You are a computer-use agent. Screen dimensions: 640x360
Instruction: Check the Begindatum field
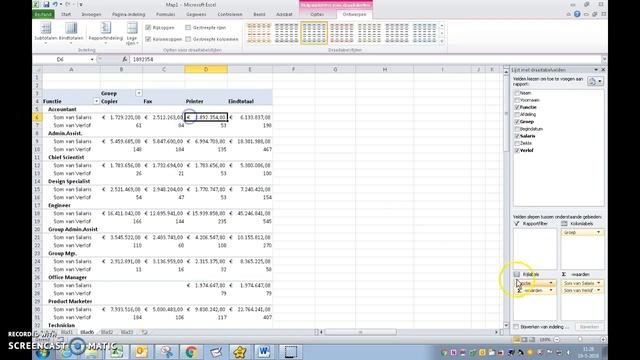click(517, 129)
